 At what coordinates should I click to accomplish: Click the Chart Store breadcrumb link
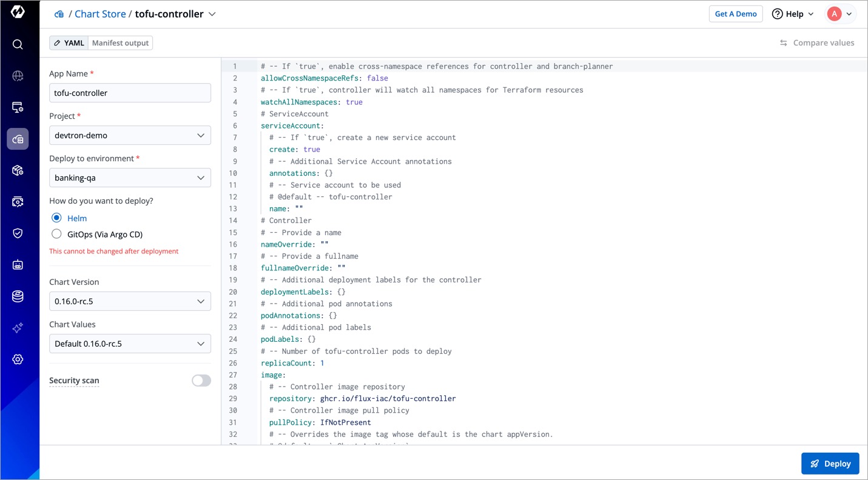pyautogui.click(x=100, y=14)
